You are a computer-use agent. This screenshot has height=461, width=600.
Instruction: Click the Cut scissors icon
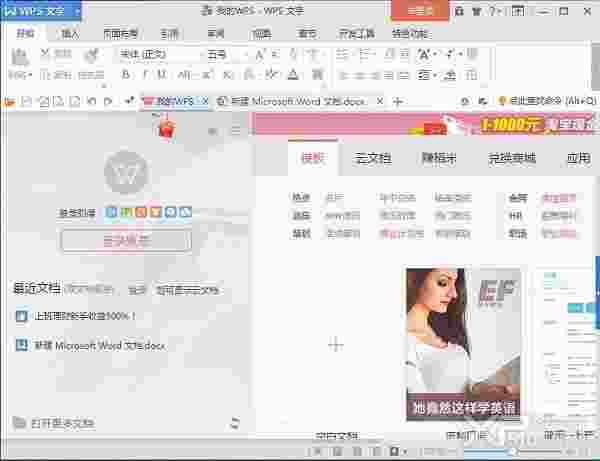coord(45,54)
